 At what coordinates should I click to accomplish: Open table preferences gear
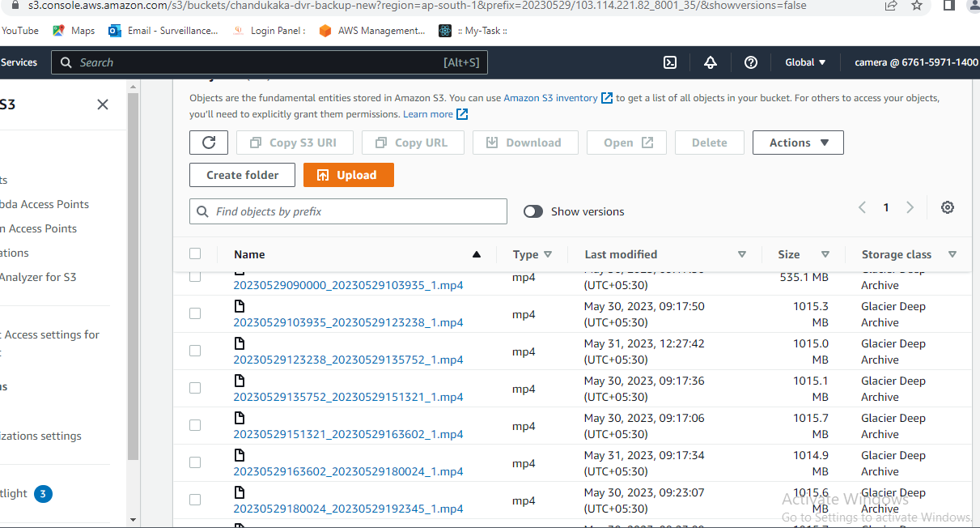pos(948,207)
